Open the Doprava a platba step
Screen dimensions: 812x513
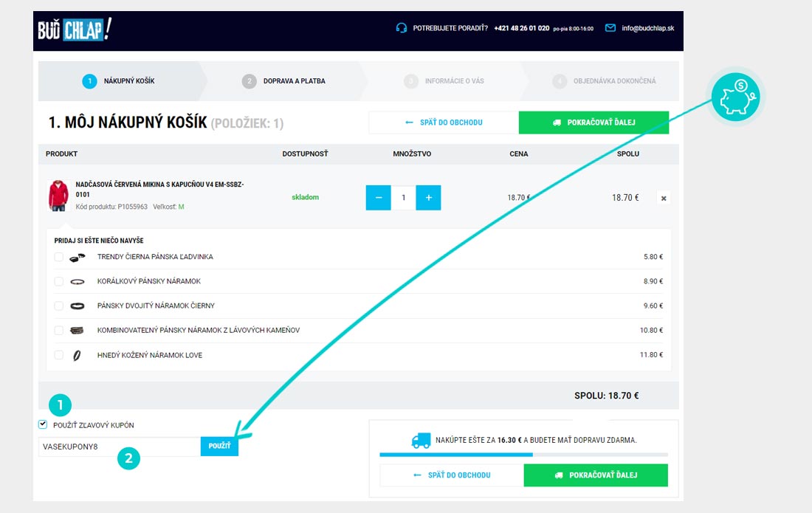pos(294,81)
